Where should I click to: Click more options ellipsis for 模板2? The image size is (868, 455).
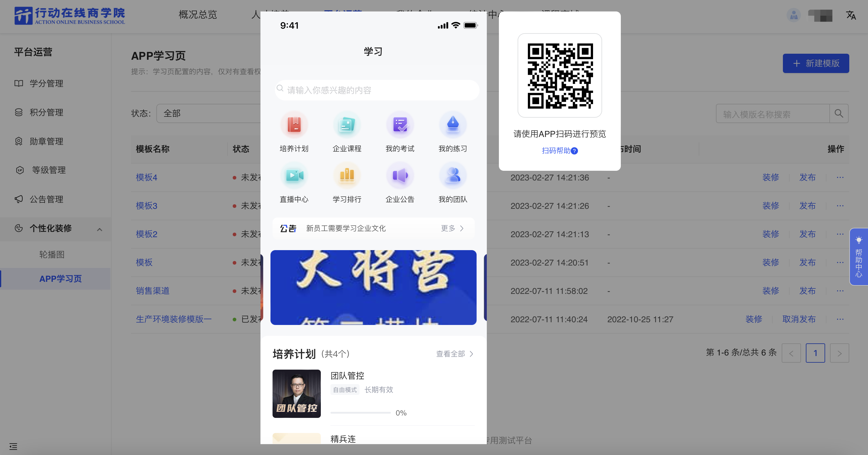[x=840, y=234]
